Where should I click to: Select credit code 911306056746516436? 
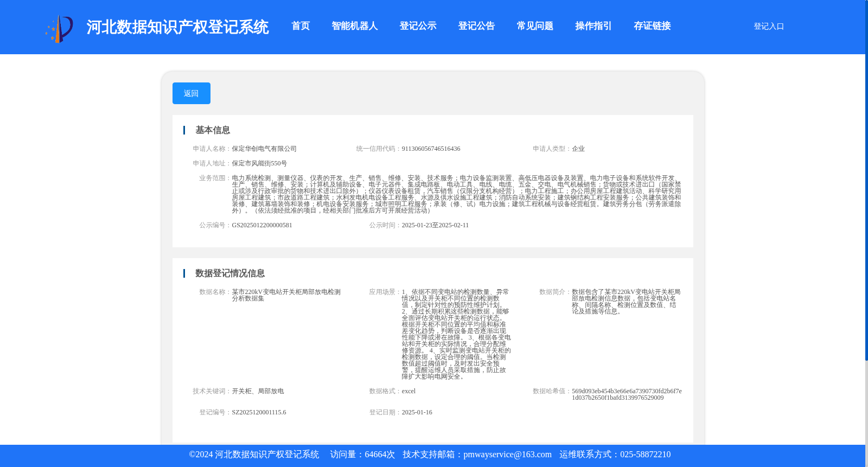point(431,149)
